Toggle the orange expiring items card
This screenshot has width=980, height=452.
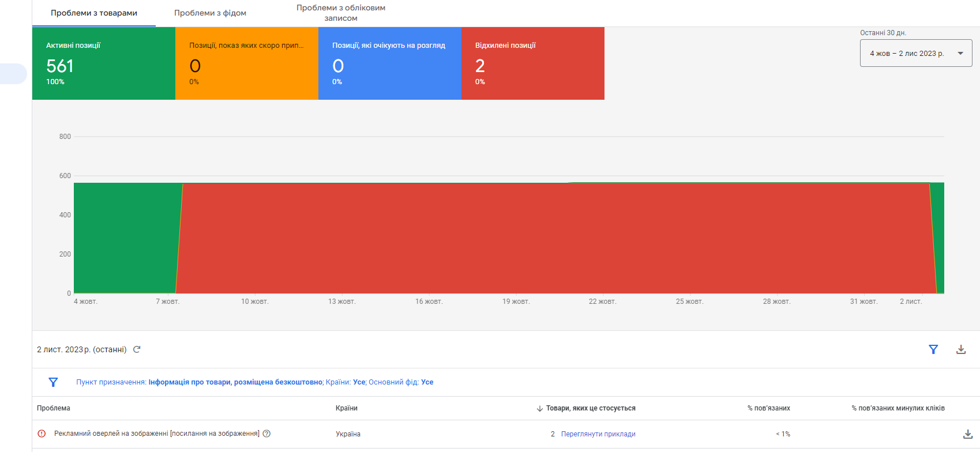pos(246,63)
